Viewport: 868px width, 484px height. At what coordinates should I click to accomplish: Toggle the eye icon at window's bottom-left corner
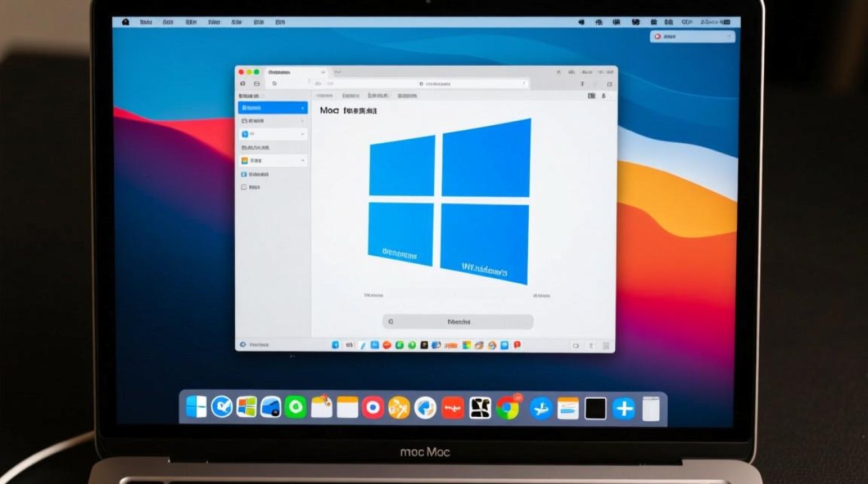[x=243, y=345]
